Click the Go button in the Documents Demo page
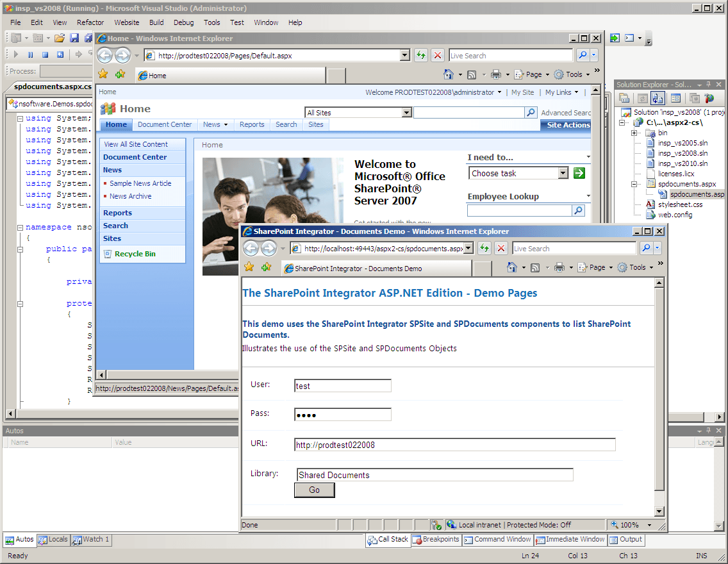728x564 pixels. pos(314,490)
